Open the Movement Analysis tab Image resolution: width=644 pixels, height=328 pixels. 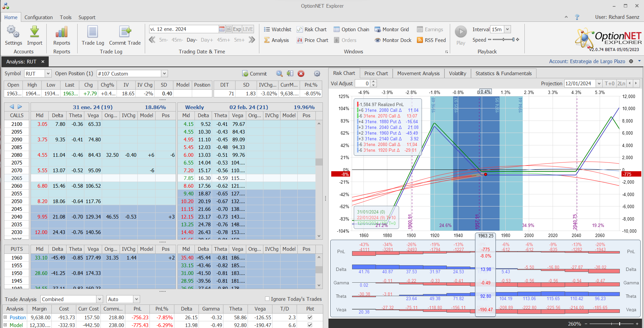(x=418, y=73)
